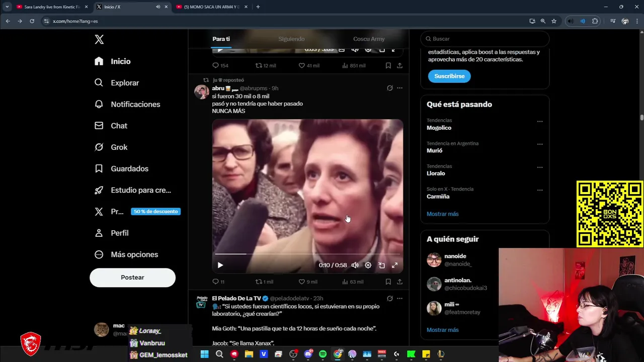Reply to the top post with 154 replies

click(220, 65)
